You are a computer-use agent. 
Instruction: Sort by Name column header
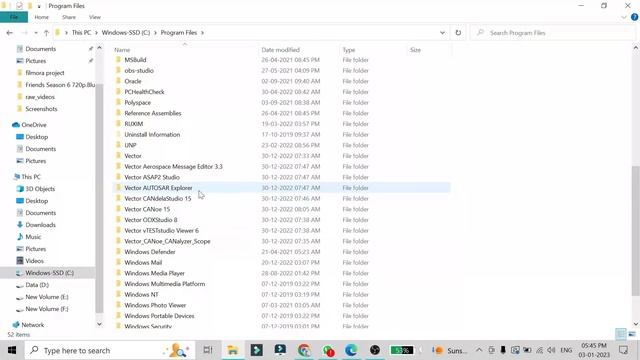point(122,50)
